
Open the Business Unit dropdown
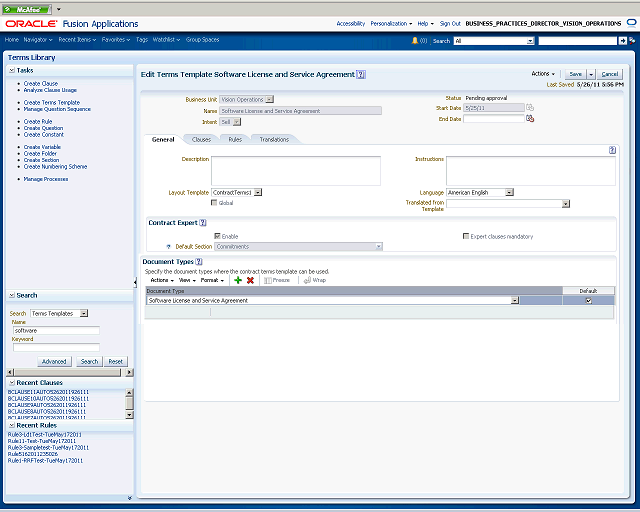coord(269,99)
